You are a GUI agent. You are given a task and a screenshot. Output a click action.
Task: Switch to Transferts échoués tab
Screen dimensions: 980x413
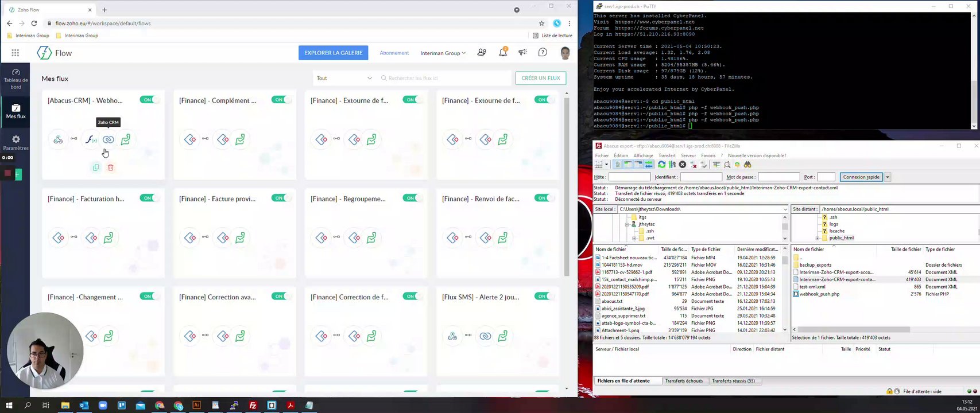pos(684,381)
